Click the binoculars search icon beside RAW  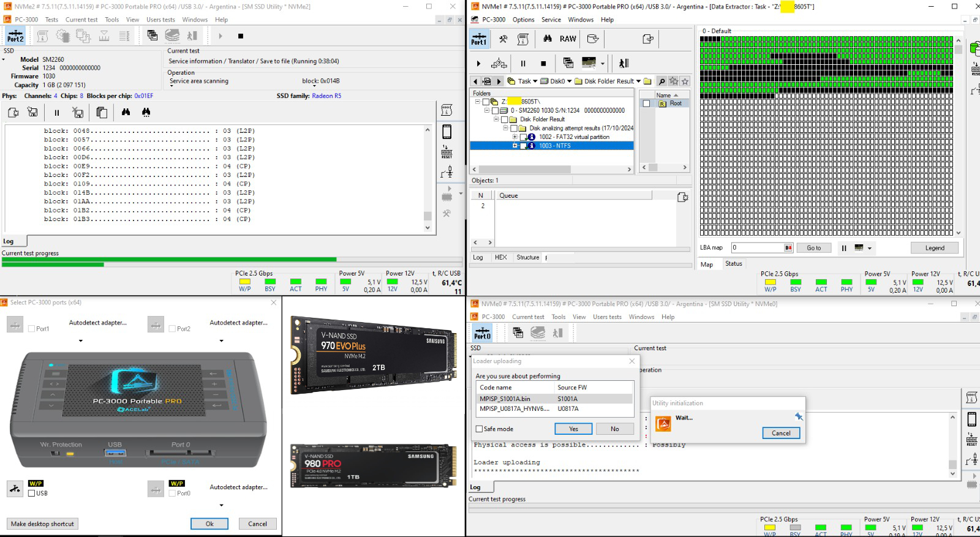(x=548, y=39)
